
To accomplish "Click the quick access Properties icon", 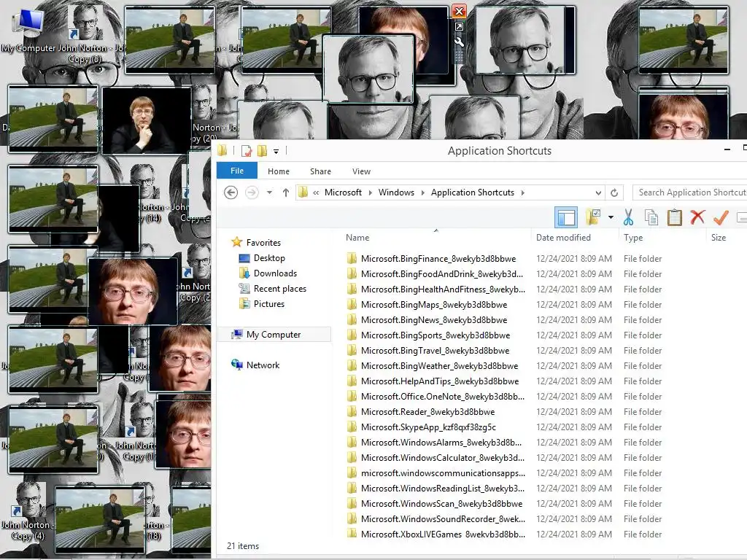I will (x=247, y=151).
